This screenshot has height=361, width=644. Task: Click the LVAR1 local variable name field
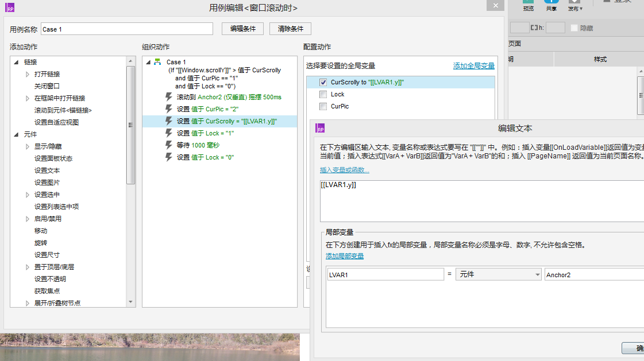pyautogui.click(x=385, y=274)
